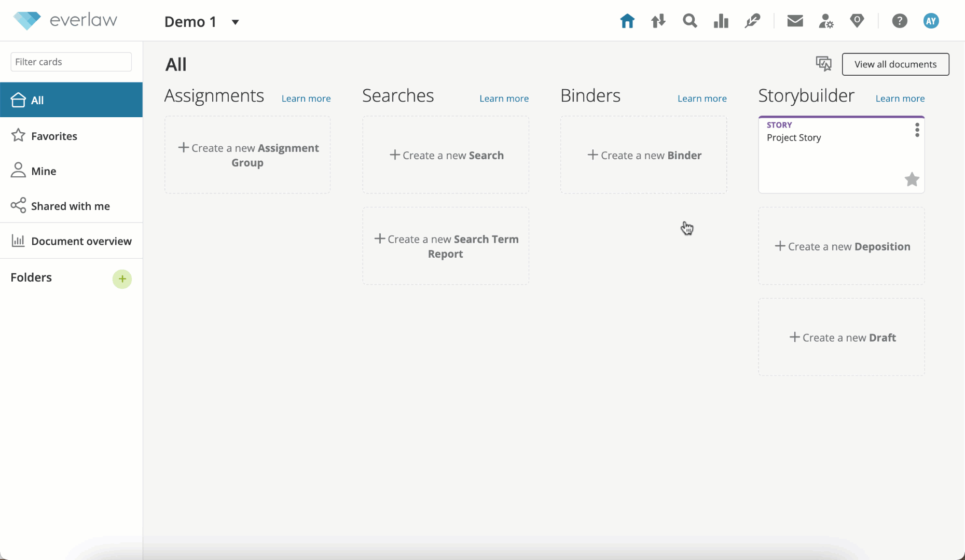This screenshot has width=965, height=560.
Task: Open the Project Story three-dot menu
Action: [x=917, y=130]
